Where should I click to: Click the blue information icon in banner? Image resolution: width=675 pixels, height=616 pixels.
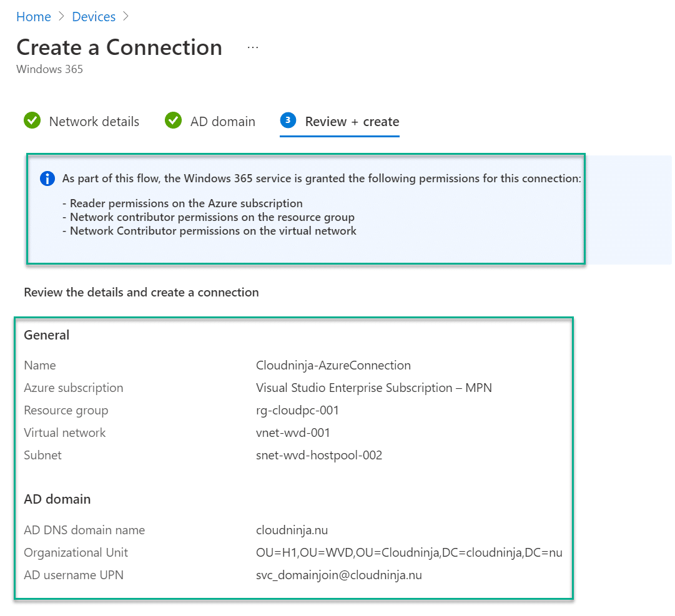pyautogui.click(x=47, y=178)
